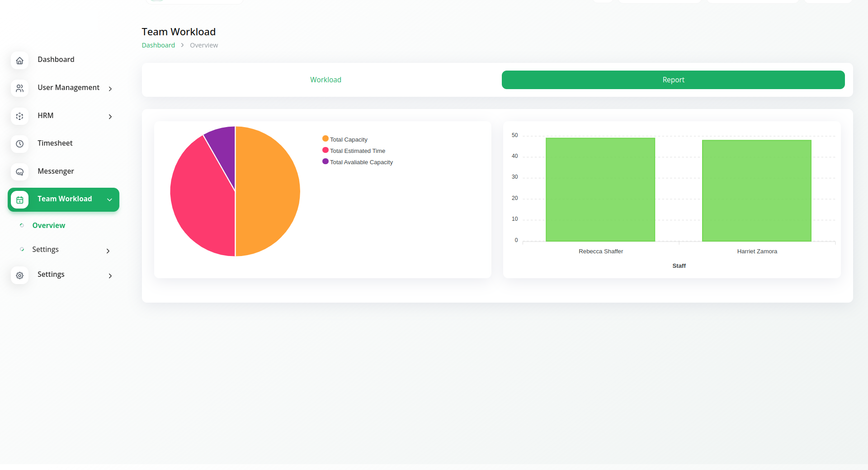This screenshot has height=470, width=868.
Task: Click Rebecca Shaffer's green bar
Action: click(600, 190)
